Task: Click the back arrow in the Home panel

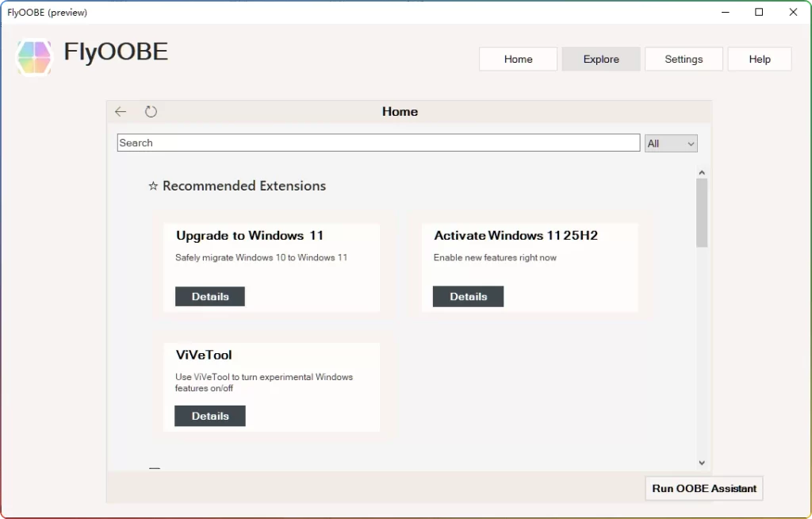Action: coord(120,111)
